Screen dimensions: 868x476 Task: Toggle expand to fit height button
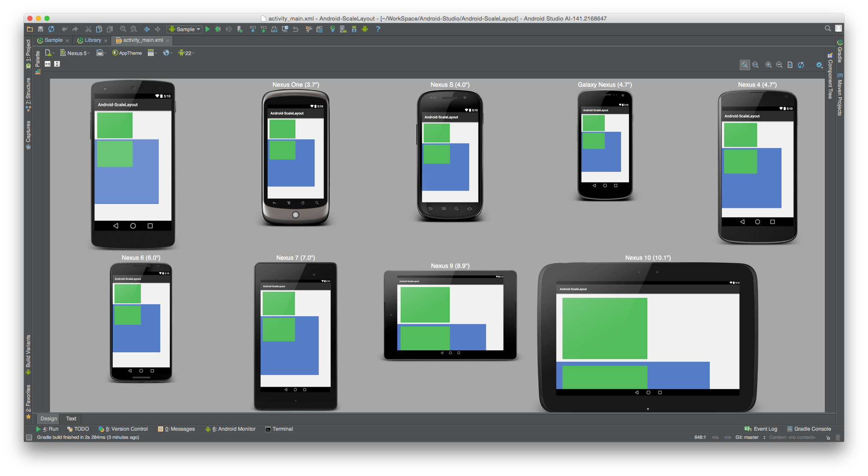57,64
